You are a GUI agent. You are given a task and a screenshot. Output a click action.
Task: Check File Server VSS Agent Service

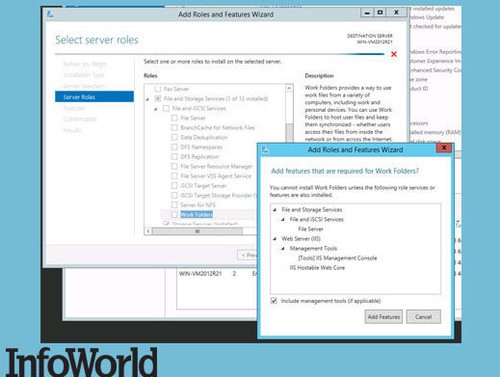click(174, 176)
